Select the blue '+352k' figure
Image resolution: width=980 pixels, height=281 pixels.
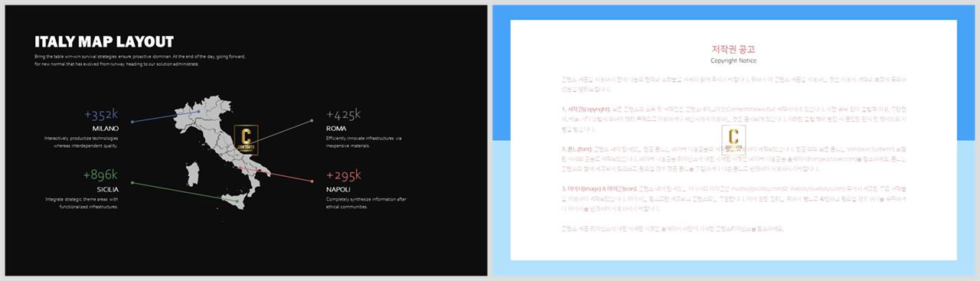[x=101, y=115]
